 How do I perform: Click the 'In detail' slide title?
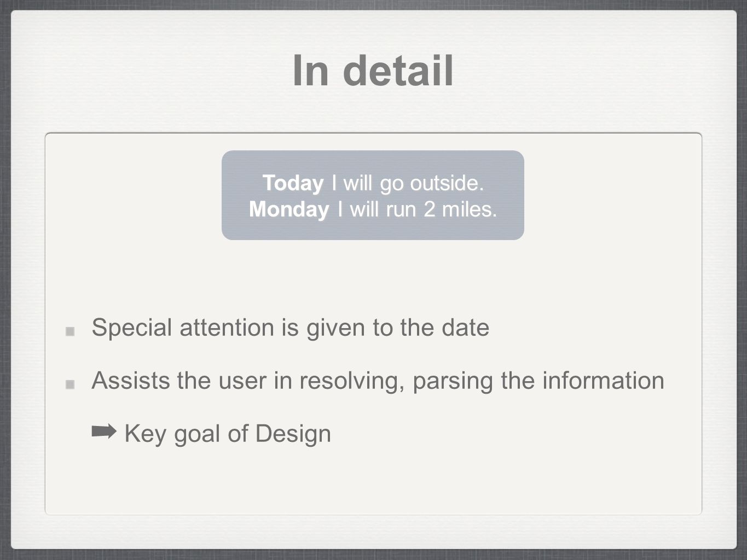coord(373,71)
